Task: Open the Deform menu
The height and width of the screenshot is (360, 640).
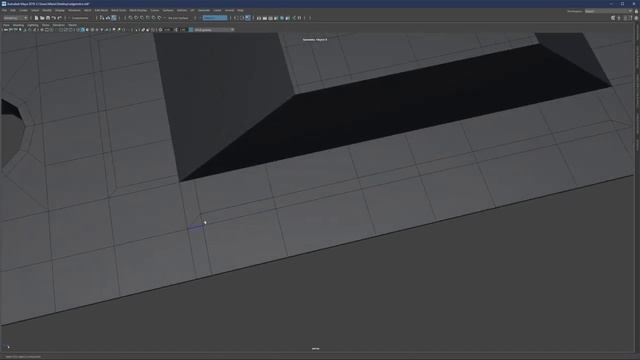Action: pos(182,10)
